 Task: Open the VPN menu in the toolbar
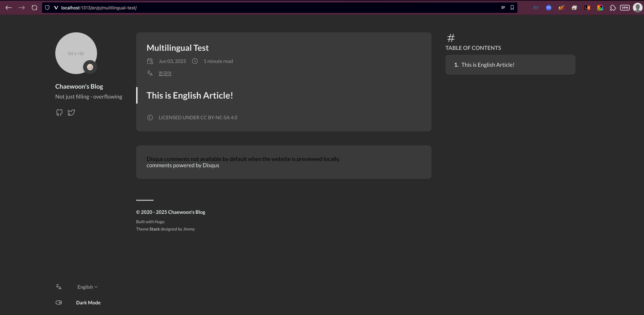coord(625,7)
